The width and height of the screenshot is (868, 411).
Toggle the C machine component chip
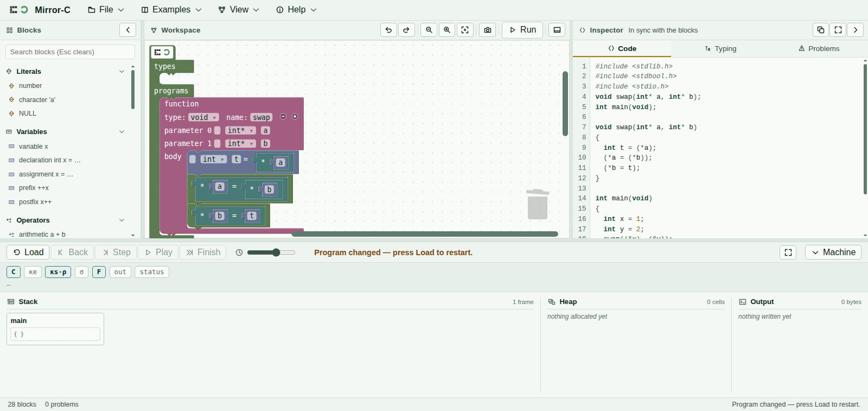(x=14, y=272)
